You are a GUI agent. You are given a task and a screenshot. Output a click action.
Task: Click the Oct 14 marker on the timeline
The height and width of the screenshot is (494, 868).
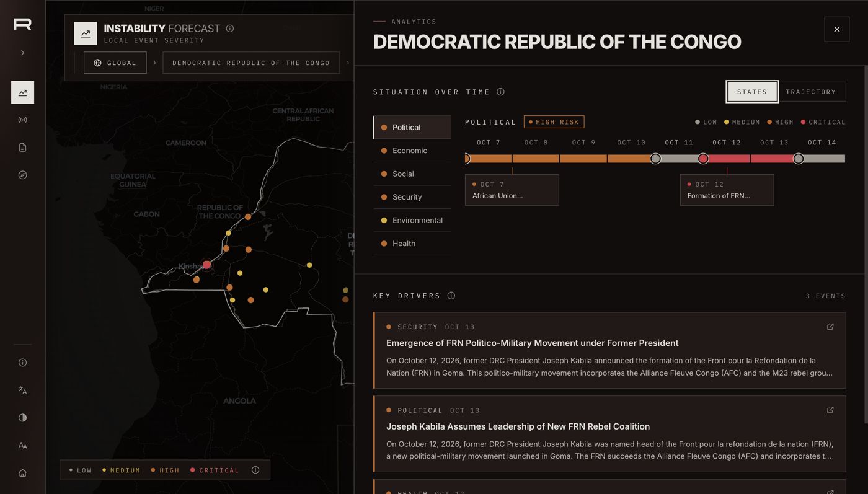coord(799,159)
